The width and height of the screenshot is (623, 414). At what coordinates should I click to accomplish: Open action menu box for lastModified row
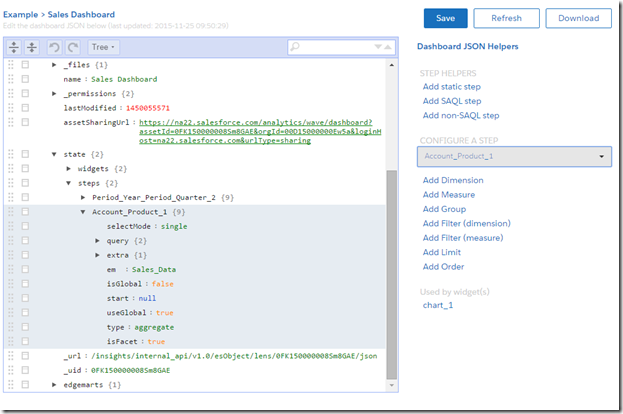point(25,108)
